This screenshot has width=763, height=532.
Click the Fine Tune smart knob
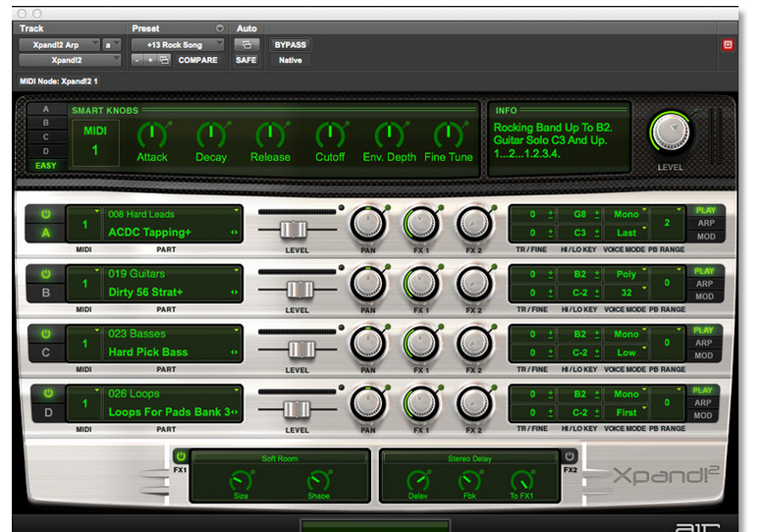[448, 134]
